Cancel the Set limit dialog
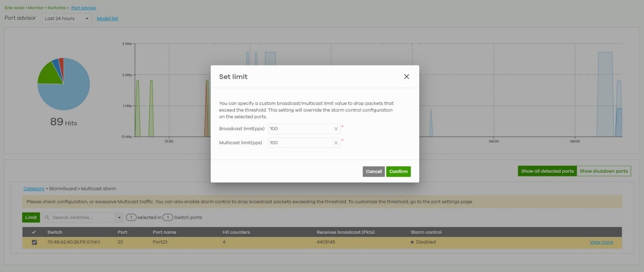The image size is (644, 272). point(374,172)
